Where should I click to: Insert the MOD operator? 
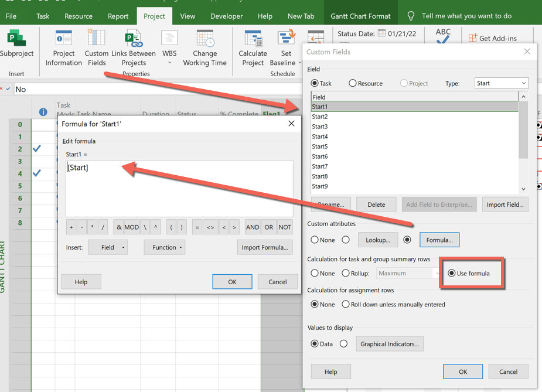tap(131, 227)
